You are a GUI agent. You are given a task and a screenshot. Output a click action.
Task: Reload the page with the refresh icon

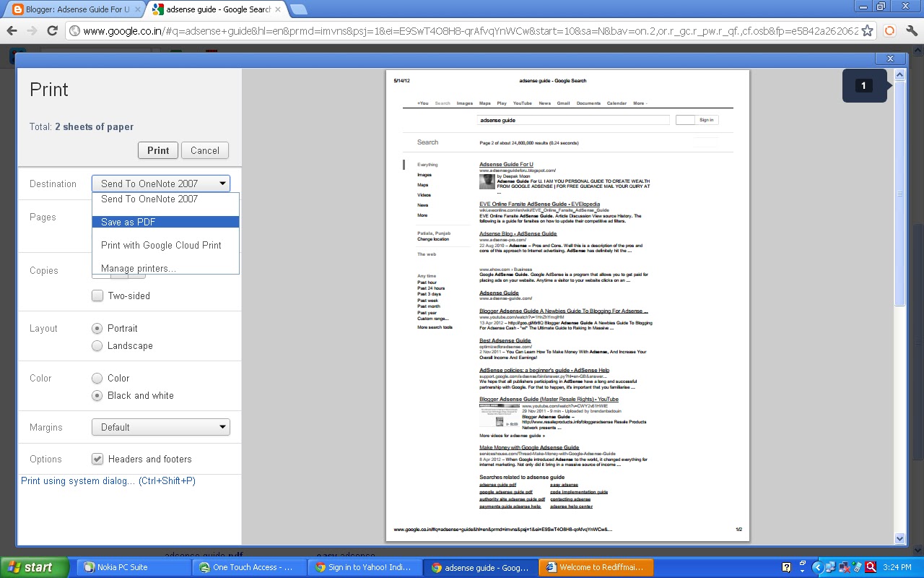(x=52, y=30)
